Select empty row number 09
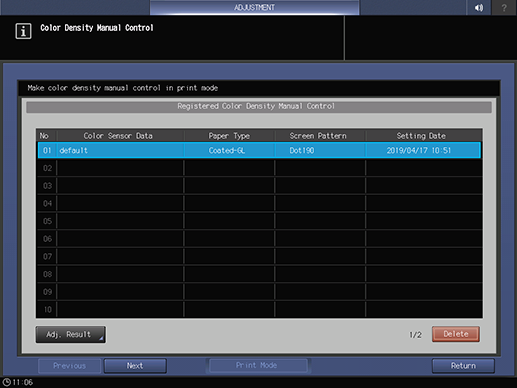517x388 pixels. [259, 292]
